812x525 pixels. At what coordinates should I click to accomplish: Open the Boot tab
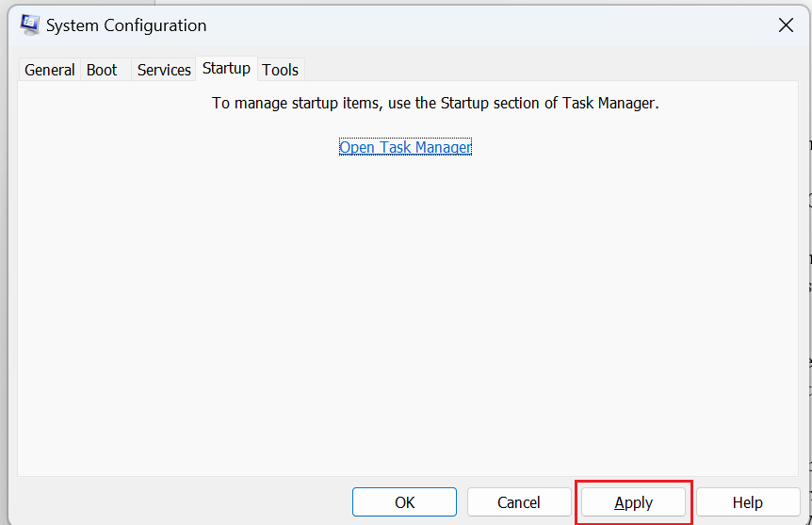[106, 70]
